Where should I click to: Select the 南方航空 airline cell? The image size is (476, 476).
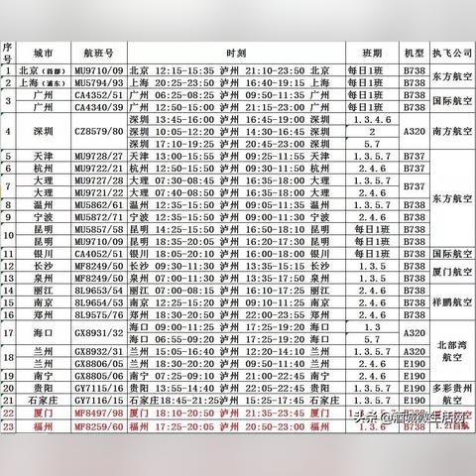(x=452, y=132)
